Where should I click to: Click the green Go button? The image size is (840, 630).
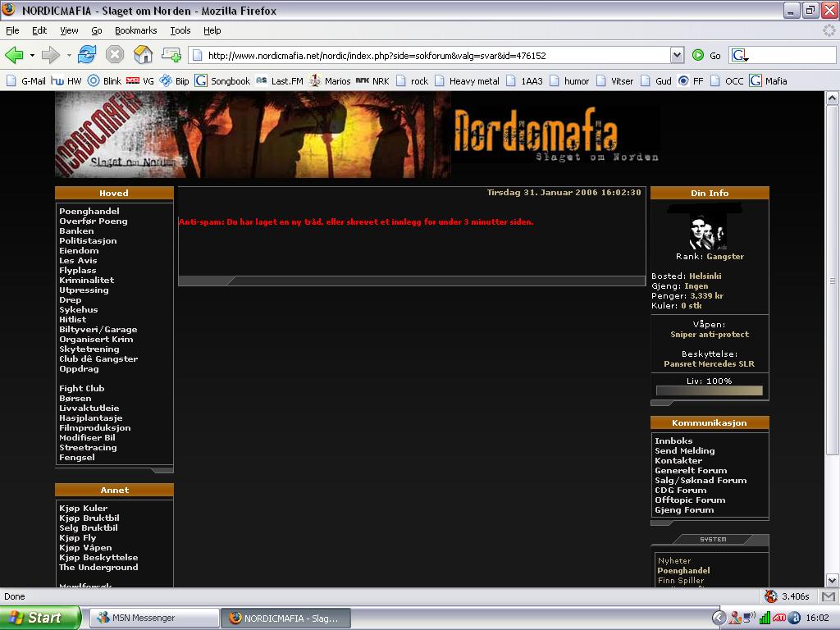click(706, 55)
